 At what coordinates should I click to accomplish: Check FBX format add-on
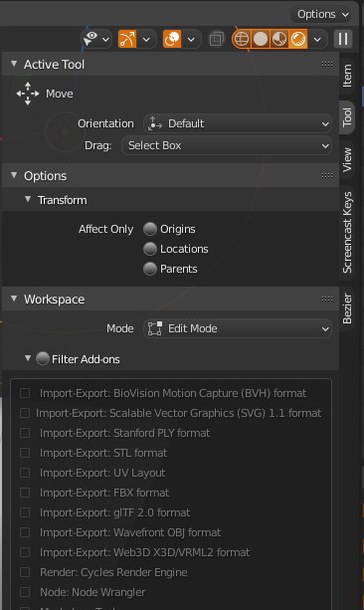[x=25, y=493]
